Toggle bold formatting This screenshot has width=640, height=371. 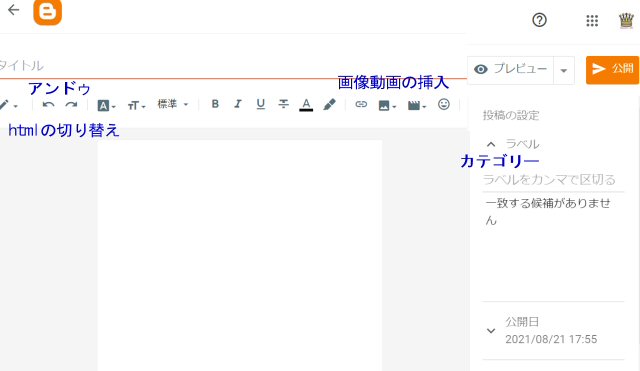coord(215,104)
